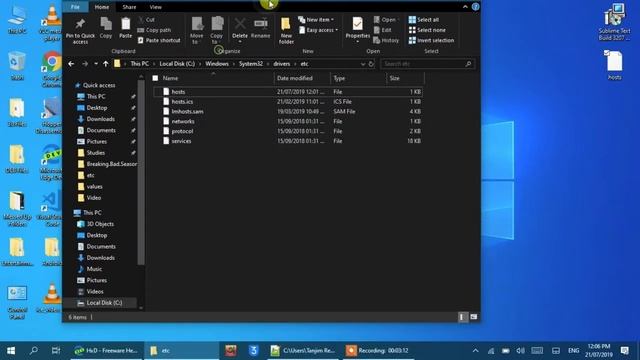The width and height of the screenshot is (640, 360).
Task: Toggle the select-all items checkbox
Action: pyautogui.click(x=155, y=78)
